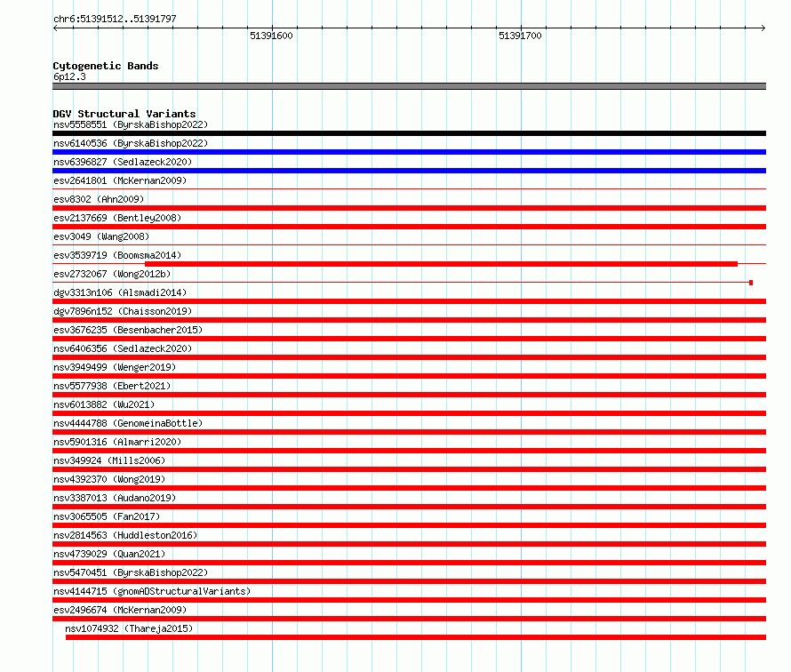Open variant esv3676235 (Besenbacher2015)
791x672 pixels.
point(128,330)
